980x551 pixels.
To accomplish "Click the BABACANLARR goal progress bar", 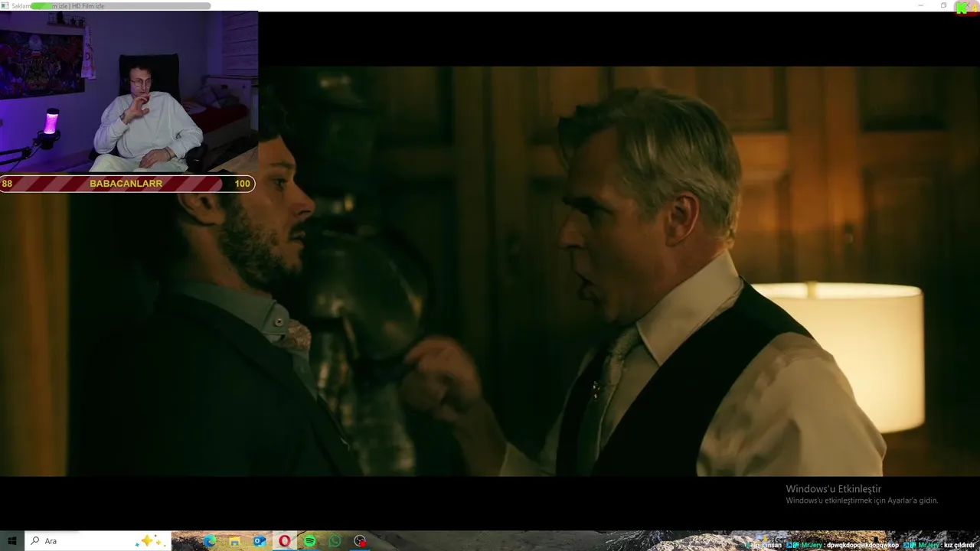I will 127,184.
